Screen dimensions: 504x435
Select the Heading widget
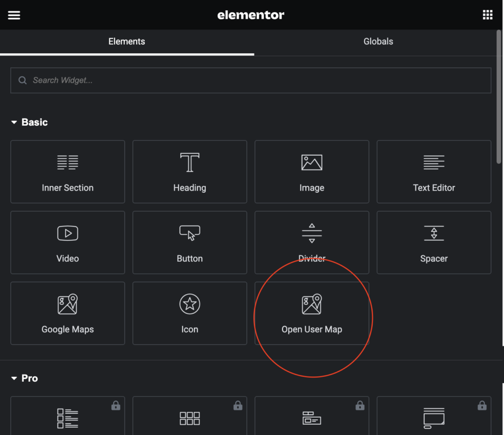point(189,171)
